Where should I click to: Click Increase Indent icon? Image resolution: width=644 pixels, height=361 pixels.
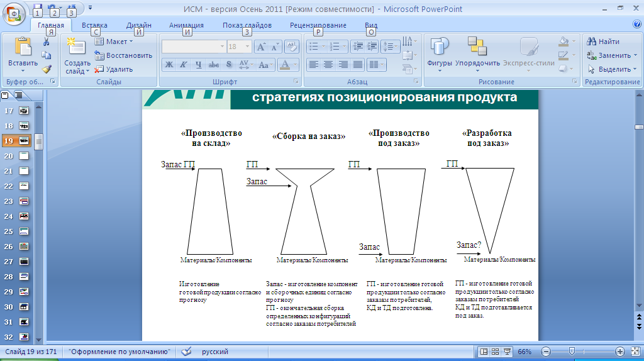pos(372,47)
